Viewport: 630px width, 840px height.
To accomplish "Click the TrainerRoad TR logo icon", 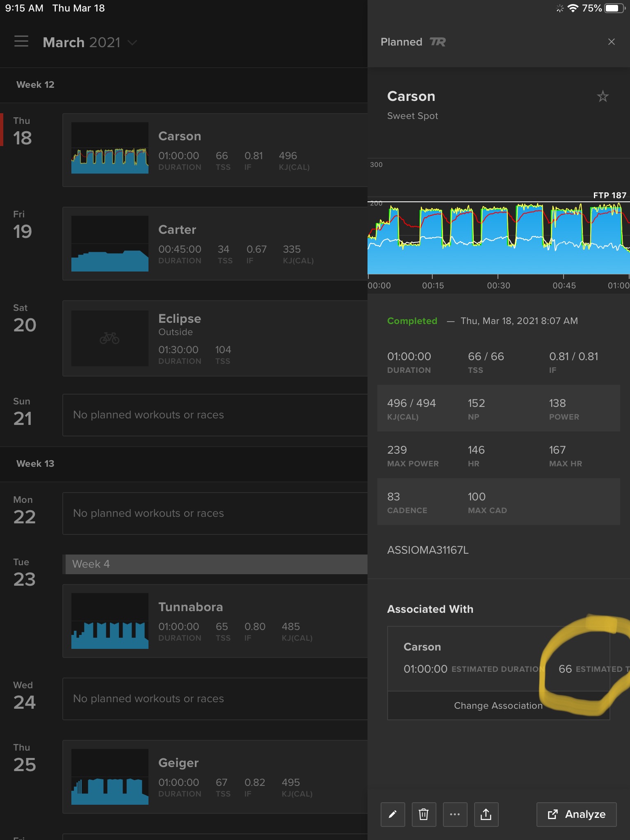I will pos(438,42).
